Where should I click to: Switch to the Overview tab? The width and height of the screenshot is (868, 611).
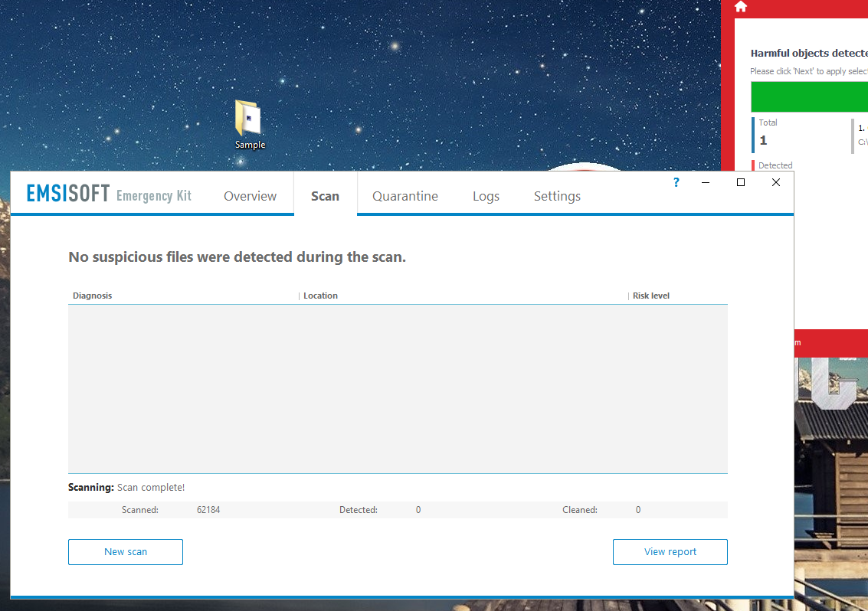click(x=251, y=196)
